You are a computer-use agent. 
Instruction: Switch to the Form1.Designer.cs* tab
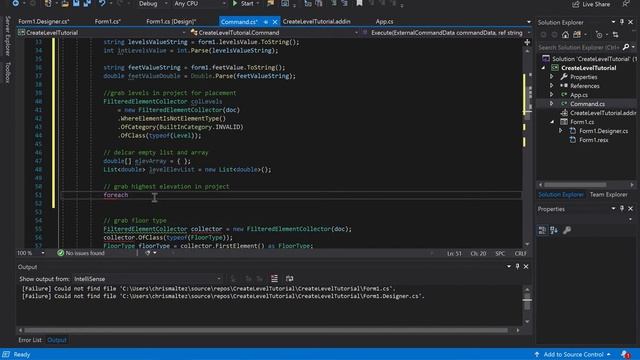pyautogui.click(x=44, y=21)
